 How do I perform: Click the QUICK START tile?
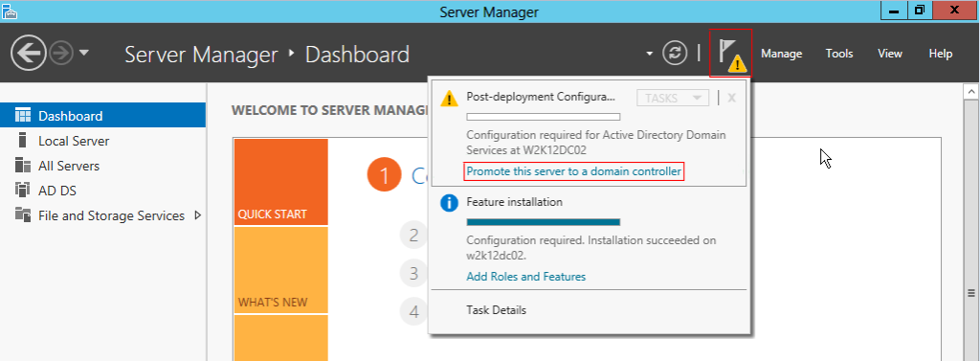click(x=280, y=181)
